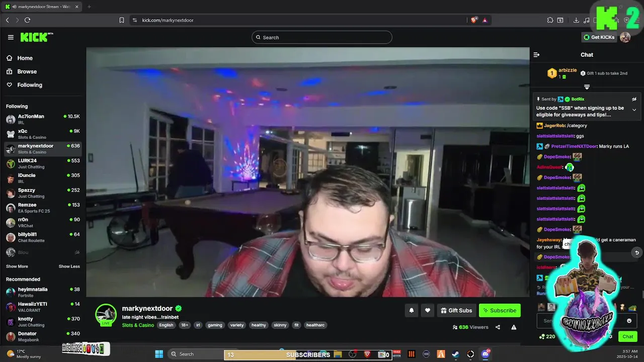Open the chat emote picker
The width and height of the screenshot is (644, 362).
point(629,321)
